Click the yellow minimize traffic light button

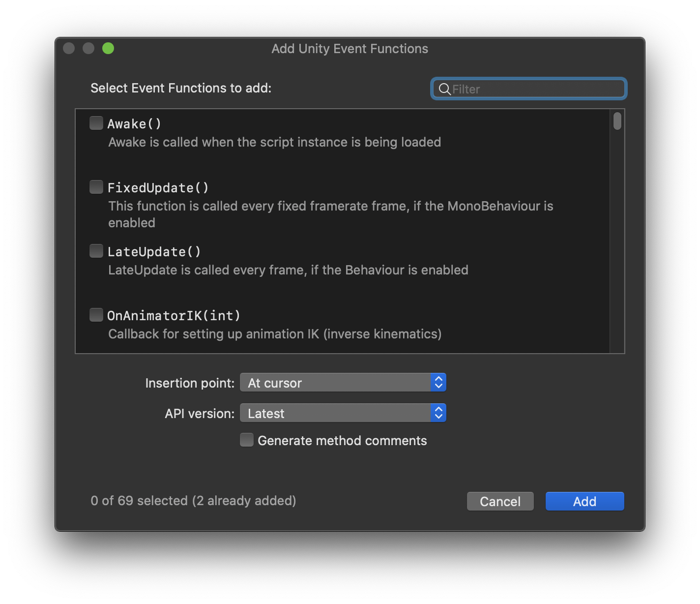88,48
